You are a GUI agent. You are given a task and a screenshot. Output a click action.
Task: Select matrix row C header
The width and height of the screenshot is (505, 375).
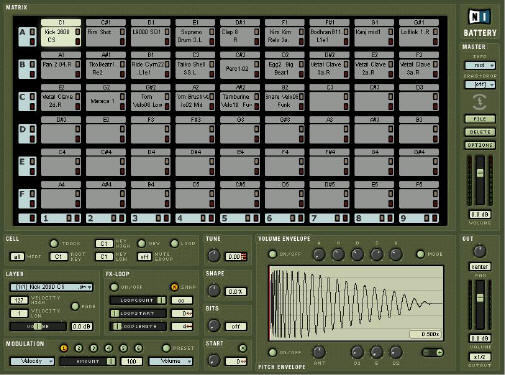coord(27,101)
